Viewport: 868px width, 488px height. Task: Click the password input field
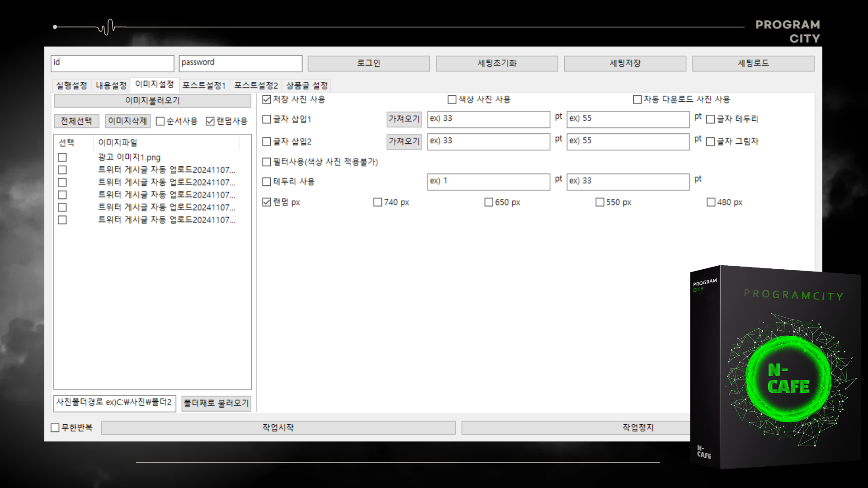[241, 63]
